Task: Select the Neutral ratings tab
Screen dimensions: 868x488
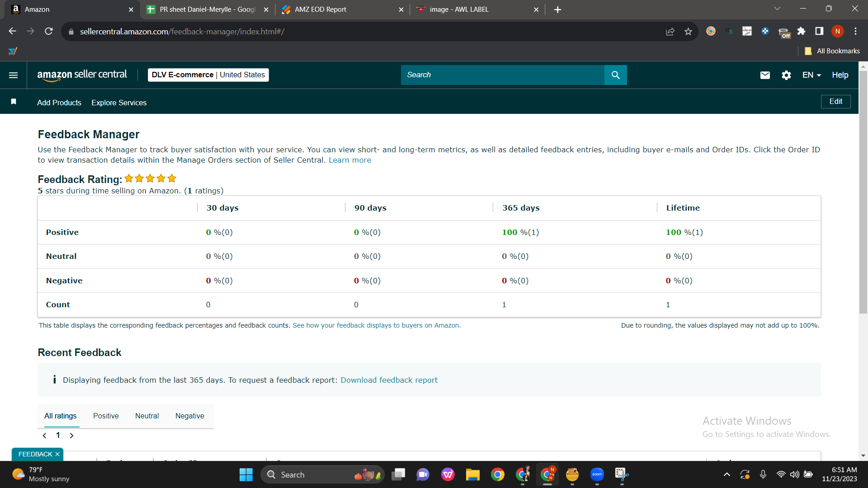Action: tap(147, 416)
